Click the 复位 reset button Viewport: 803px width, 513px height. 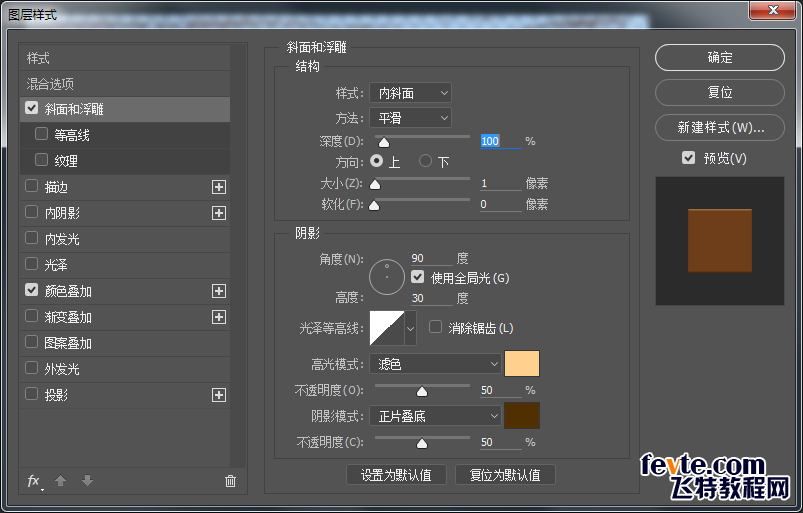click(720, 92)
